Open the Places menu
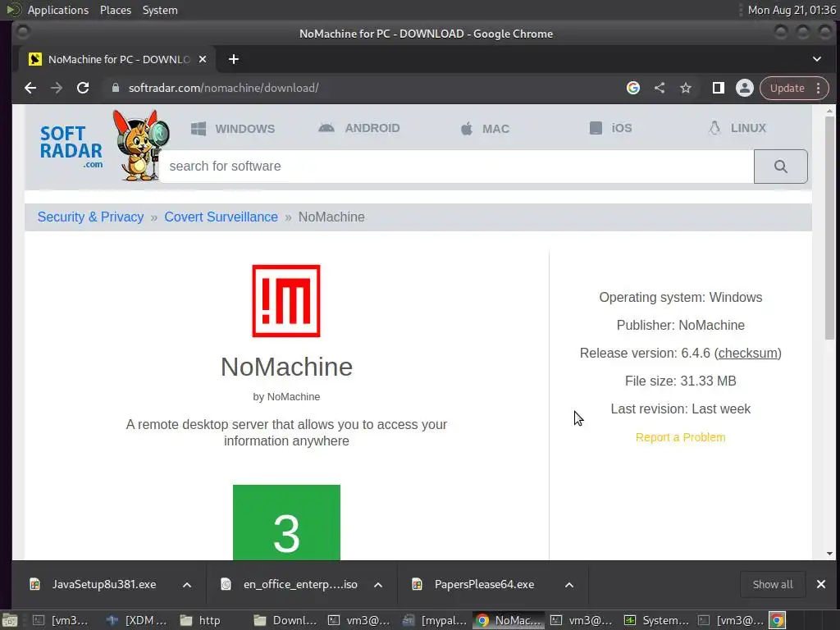The image size is (840, 630). 116,10
